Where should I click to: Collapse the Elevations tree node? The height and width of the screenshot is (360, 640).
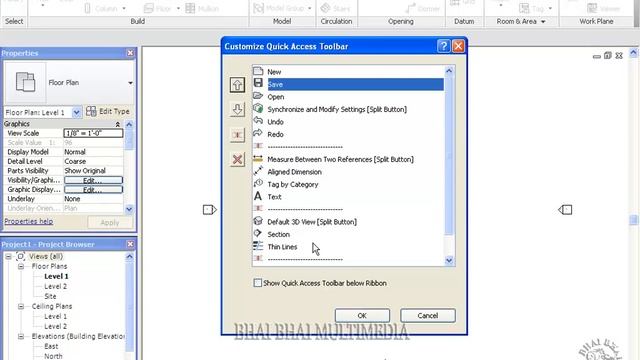tap(21, 336)
